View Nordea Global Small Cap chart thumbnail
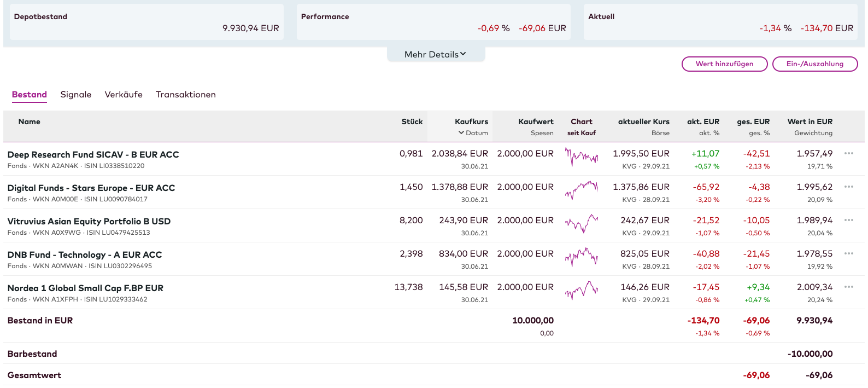This screenshot has width=868, height=388. (x=581, y=291)
